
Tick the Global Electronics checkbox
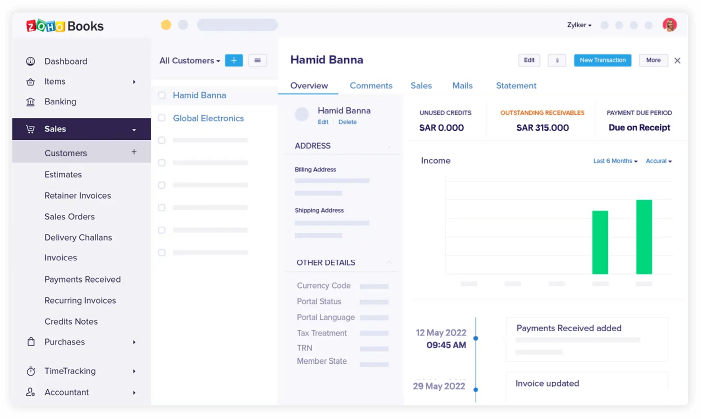[x=162, y=118]
